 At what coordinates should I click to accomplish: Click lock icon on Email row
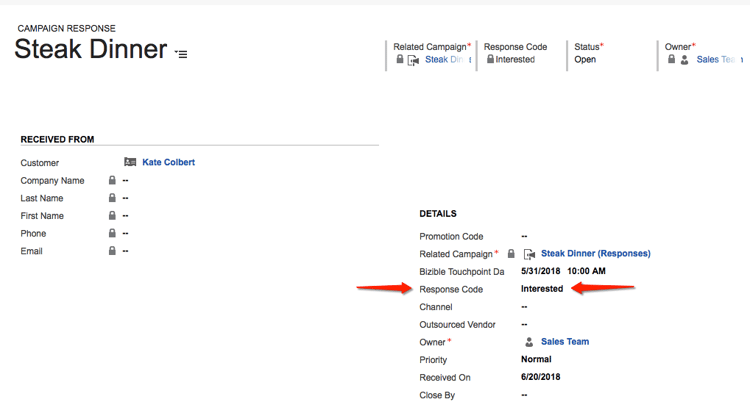pos(112,251)
